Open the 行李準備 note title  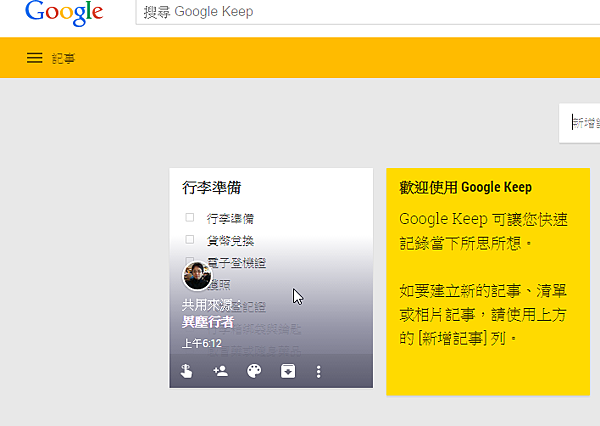pos(212,188)
